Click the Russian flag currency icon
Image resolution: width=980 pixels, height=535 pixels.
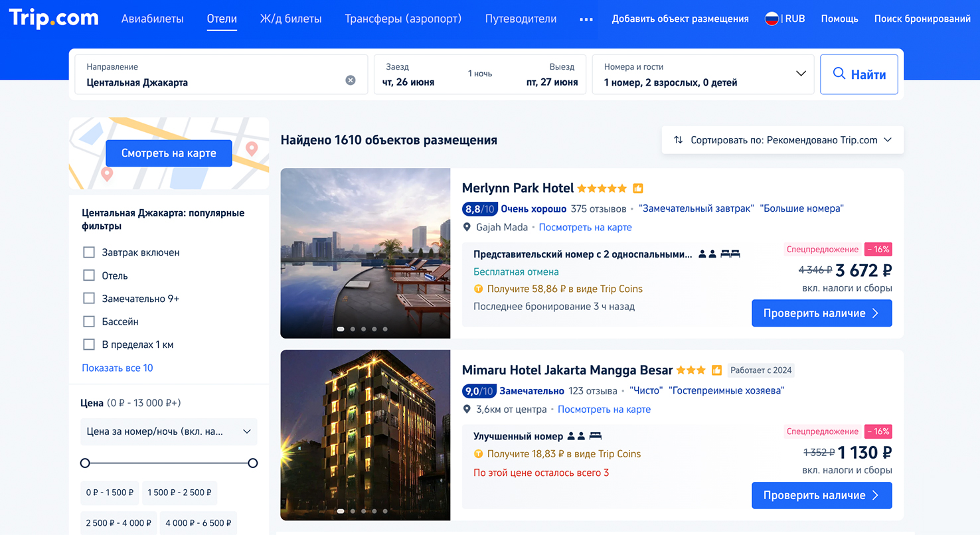point(772,19)
